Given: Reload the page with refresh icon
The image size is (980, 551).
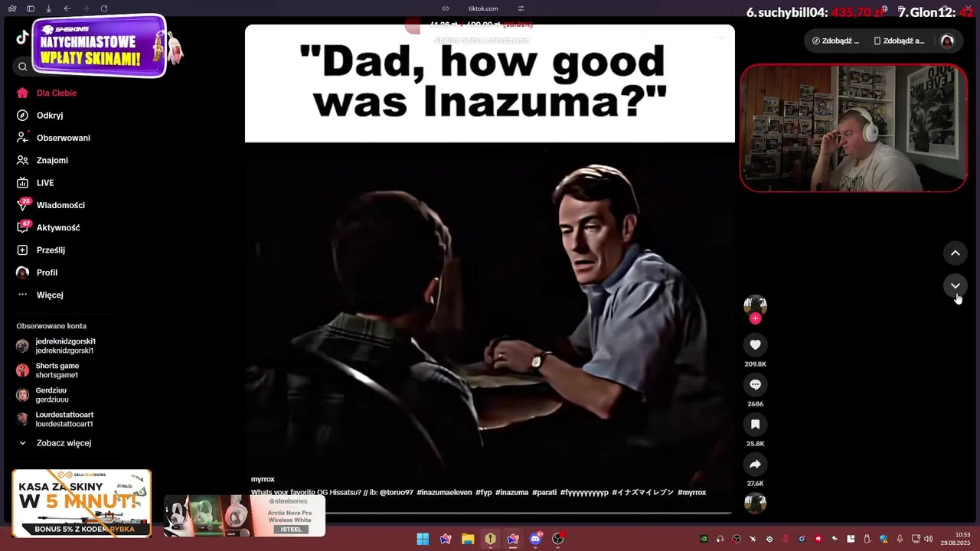Looking at the screenshot, I should 104,8.
